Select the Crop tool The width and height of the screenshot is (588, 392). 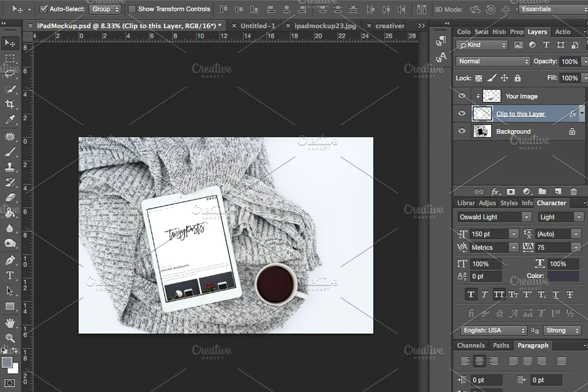point(10,104)
